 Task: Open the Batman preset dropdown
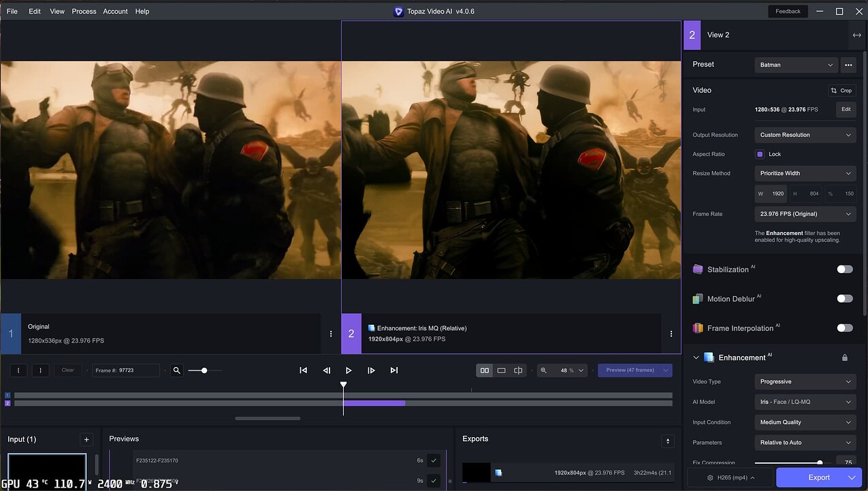(795, 65)
